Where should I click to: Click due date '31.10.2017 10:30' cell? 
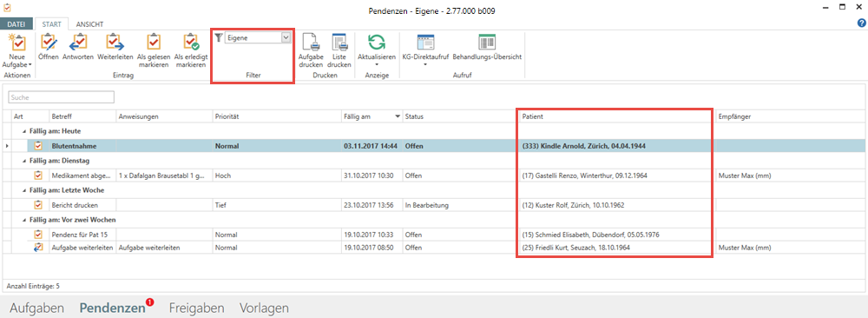click(372, 176)
